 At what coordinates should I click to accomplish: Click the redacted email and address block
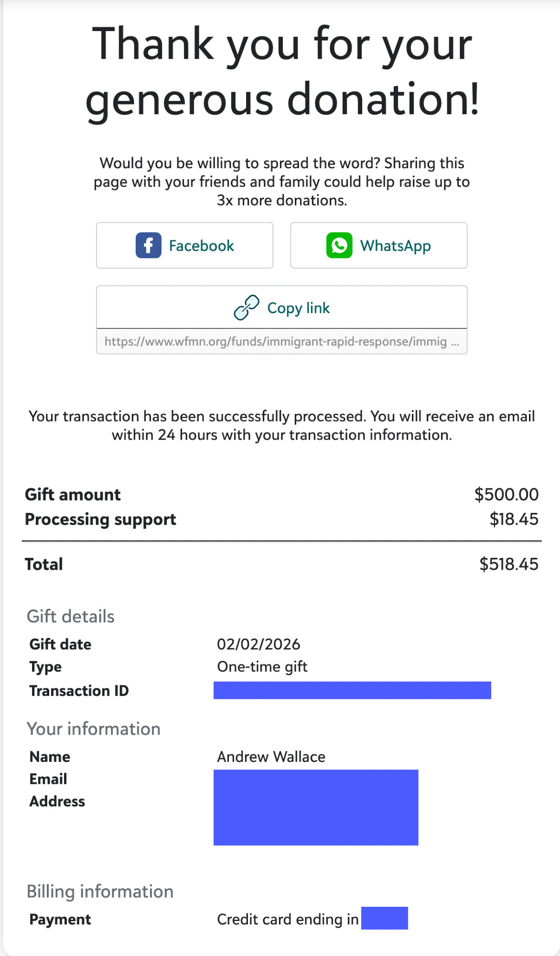[x=316, y=807]
